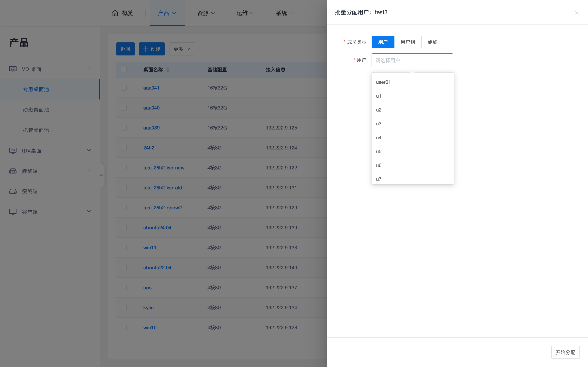Click the home icon beside 概览
The height and width of the screenshot is (367, 588).
click(115, 13)
